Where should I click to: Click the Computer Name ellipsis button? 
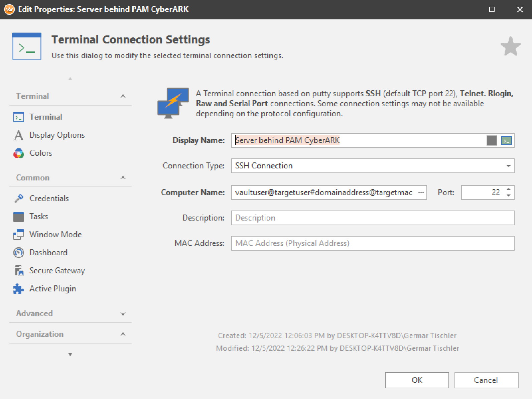(x=421, y=193)
